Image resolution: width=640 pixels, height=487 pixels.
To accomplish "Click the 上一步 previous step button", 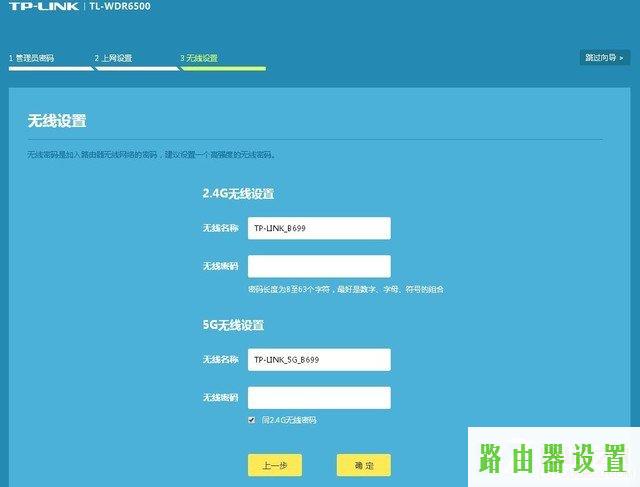I will click(x=275, y=465).
